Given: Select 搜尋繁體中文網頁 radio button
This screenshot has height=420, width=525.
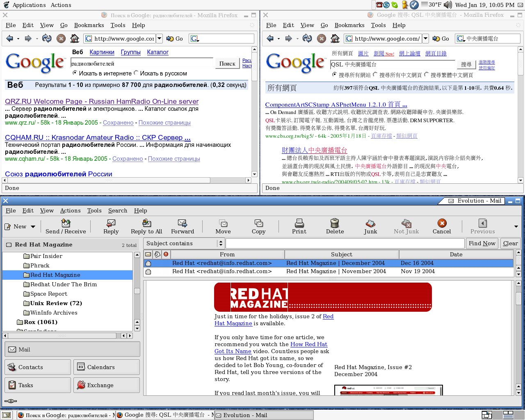Looking at the screenshot, I should 426,75.
